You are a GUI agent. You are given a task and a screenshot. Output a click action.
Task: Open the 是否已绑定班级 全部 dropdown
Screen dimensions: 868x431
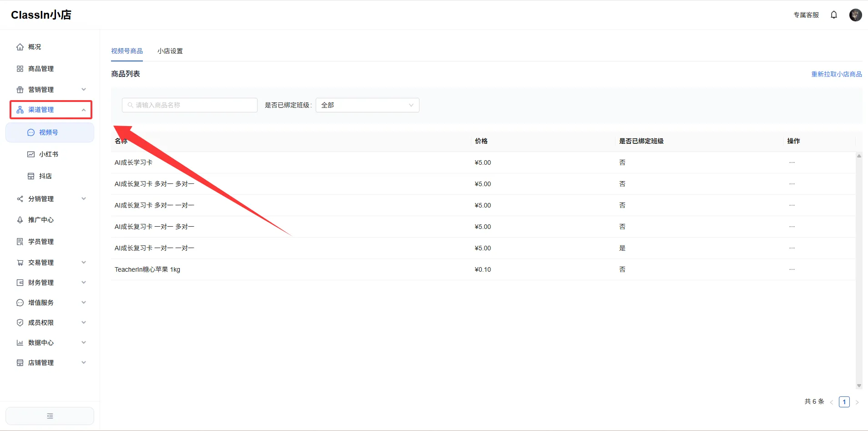367,105
